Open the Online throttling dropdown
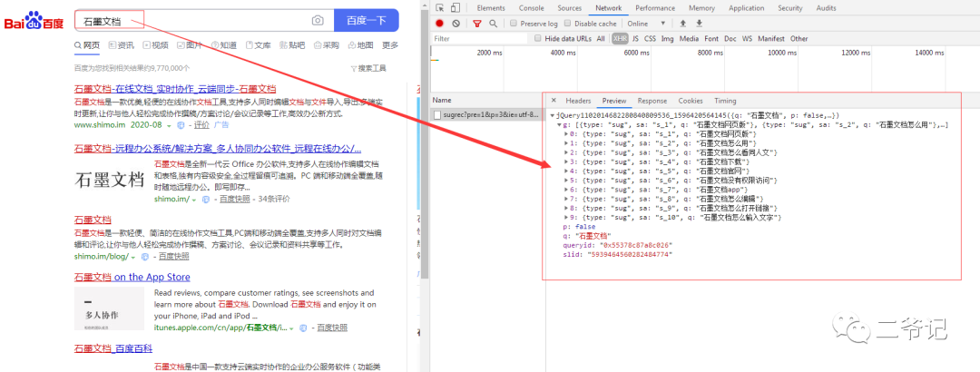The width and height of the screenshot is (980, 372). pos(646,23)
